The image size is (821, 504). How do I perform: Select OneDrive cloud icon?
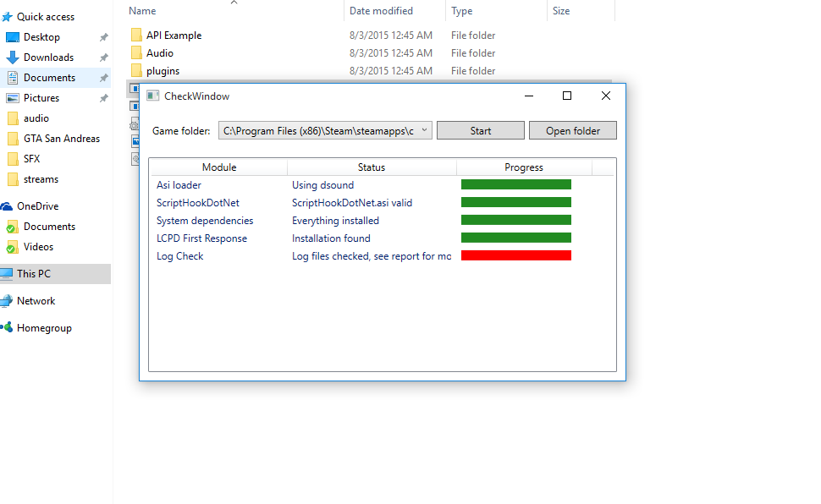click(6, 206)
